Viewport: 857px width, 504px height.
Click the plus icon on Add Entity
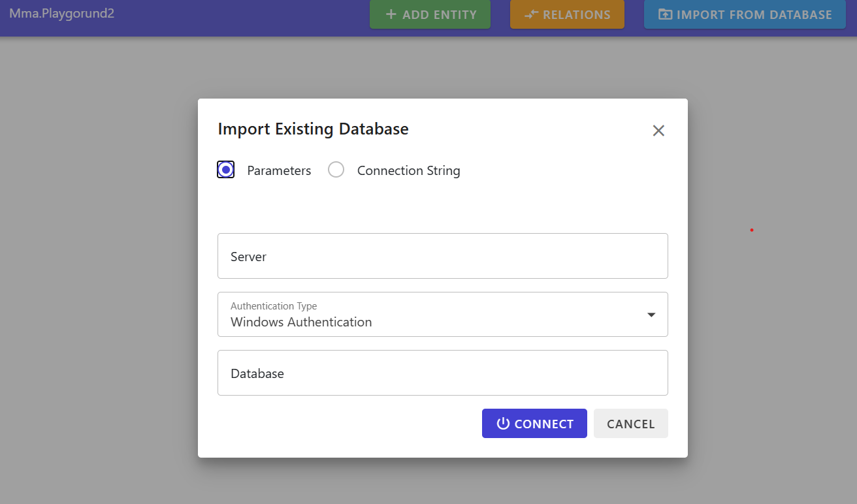click(x=391, y=14)
